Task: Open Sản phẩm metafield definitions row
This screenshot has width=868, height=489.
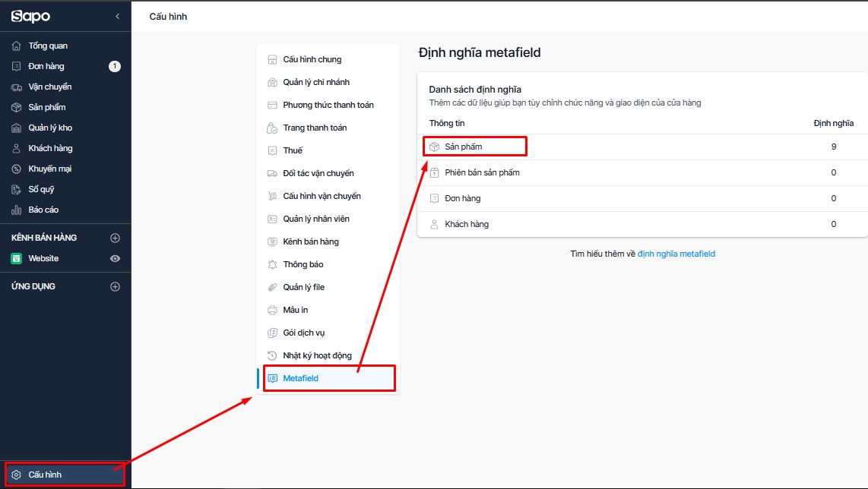Action: pos(642,147)
